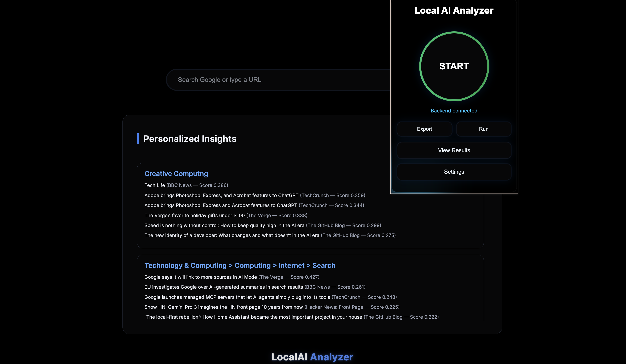Open the Tech Life BBC News article
This screenshot has width=626, height=364.
pos(155,185)
